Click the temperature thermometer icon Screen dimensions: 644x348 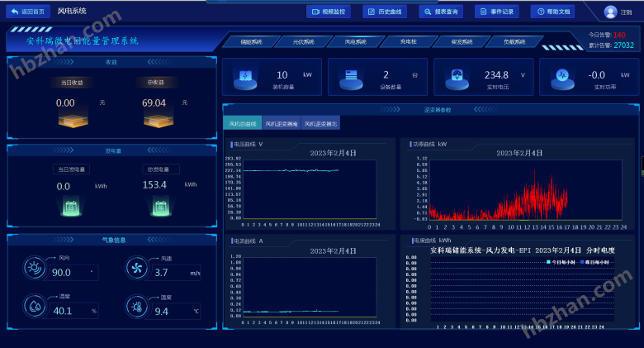pyautogui.click(x=137, y=306)
